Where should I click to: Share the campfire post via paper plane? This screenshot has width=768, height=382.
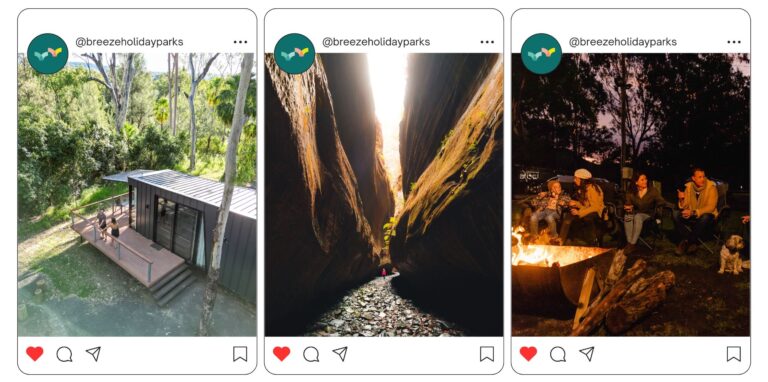(587, 354)
